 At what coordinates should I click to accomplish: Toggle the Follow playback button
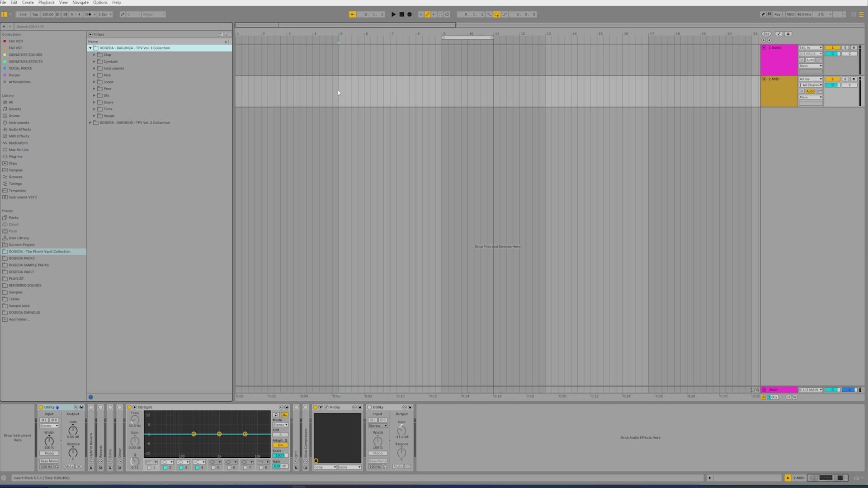point(352,14)
